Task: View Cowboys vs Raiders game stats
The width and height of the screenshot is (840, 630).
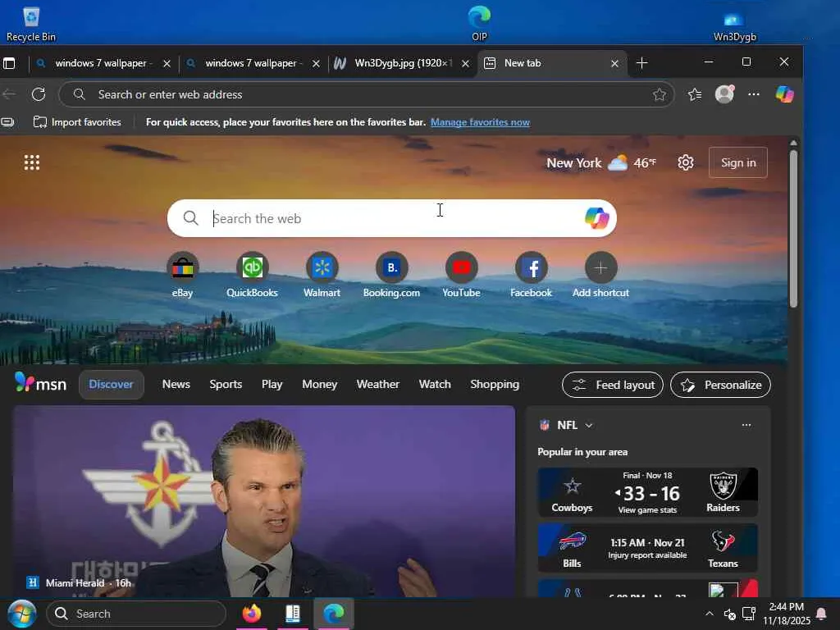Action: pos(648,492)
